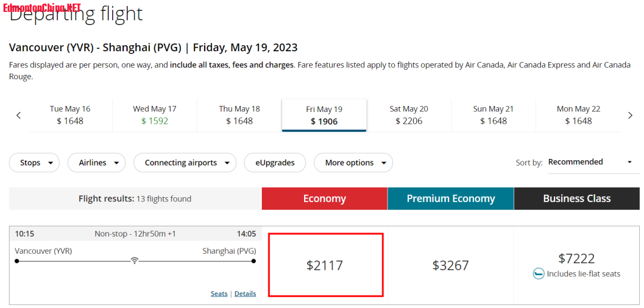Click previous dates arrow in date carousel

18,116
